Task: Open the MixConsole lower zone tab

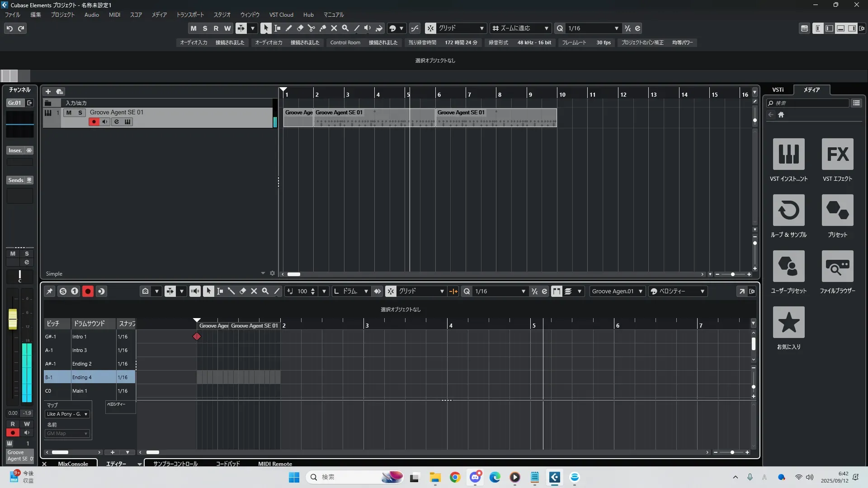Action: (73, 464)
